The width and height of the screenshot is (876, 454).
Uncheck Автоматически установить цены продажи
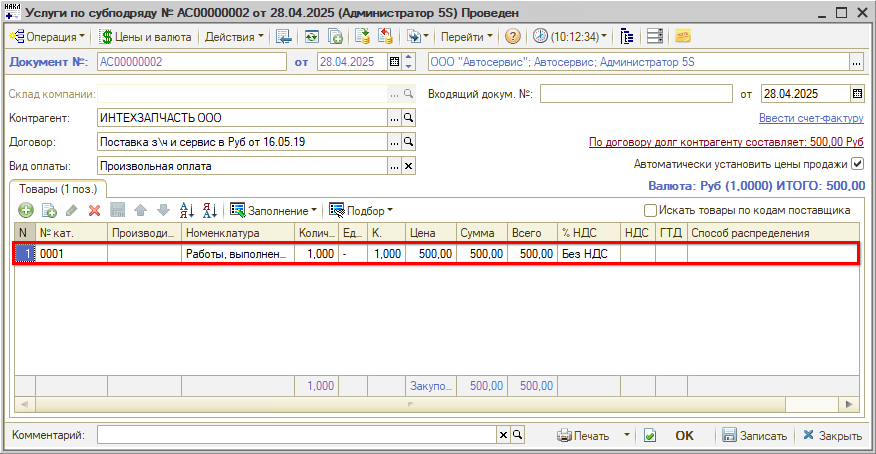[x=856, y=164]
